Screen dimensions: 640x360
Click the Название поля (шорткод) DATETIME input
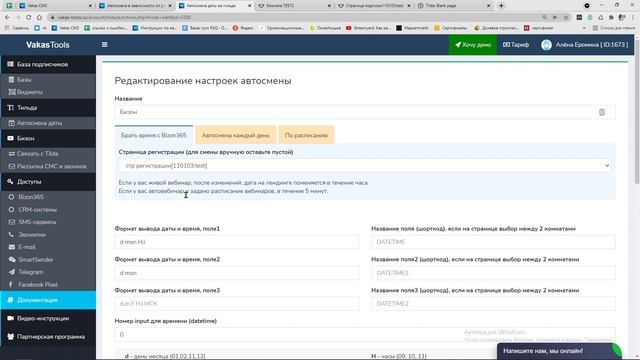(x=493, y=242)
